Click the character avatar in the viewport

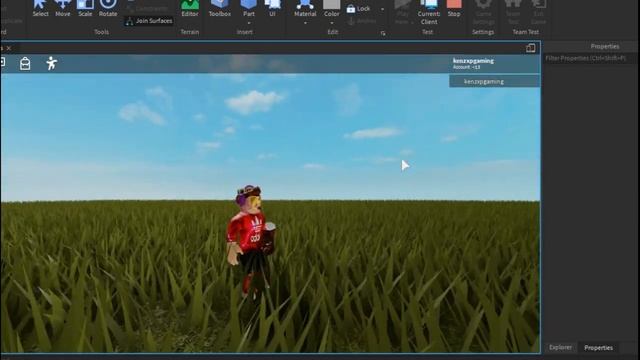250,241
